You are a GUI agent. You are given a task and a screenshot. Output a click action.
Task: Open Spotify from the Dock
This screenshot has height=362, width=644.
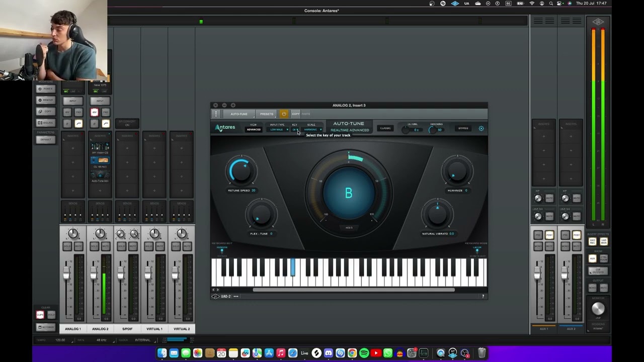point(364,353)
